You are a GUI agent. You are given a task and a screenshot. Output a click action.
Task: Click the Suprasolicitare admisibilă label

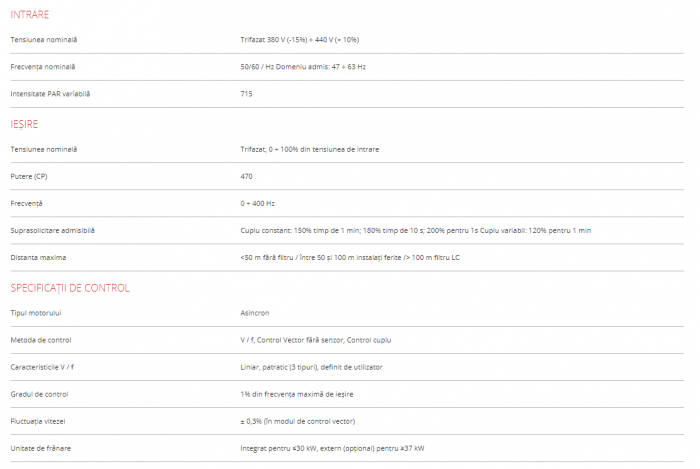53,230
